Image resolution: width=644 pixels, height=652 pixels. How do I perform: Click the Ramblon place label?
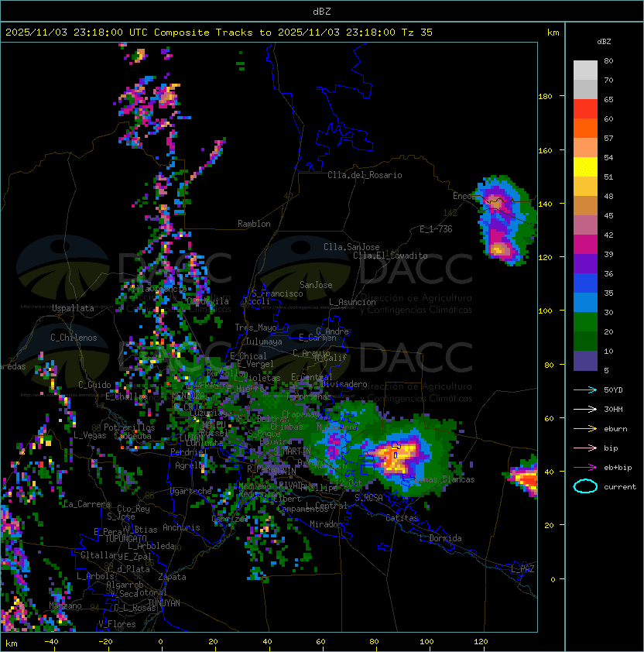254,224
